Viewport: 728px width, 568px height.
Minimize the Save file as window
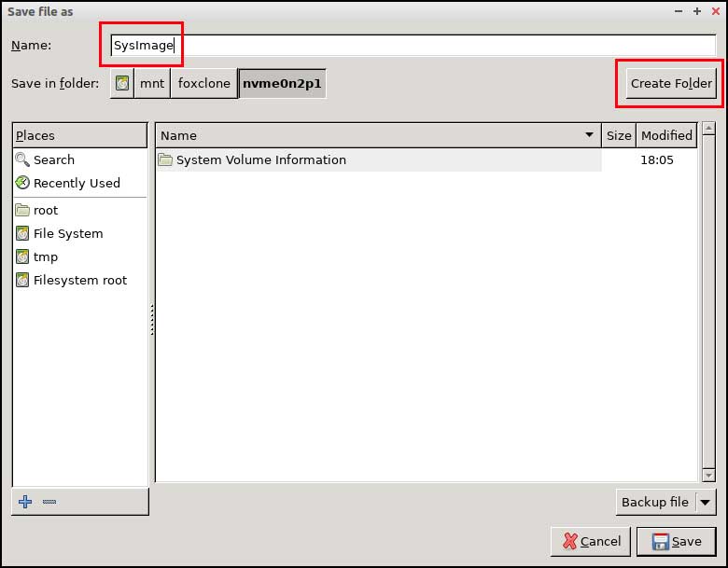tap(679, 11)
